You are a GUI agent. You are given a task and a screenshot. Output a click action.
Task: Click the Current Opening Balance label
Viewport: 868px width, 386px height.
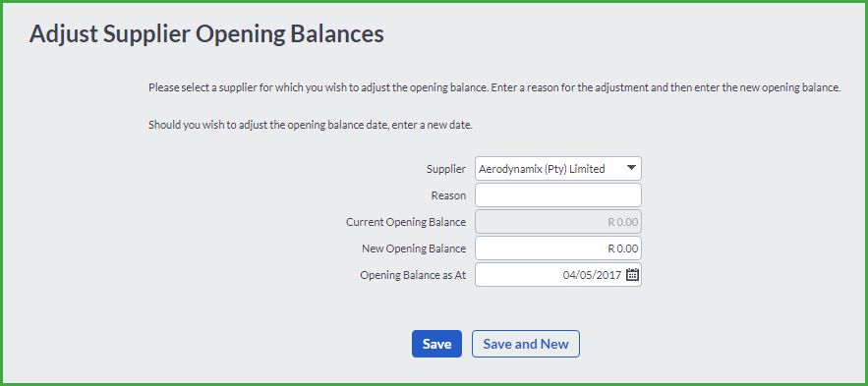[x=406, y=222]
